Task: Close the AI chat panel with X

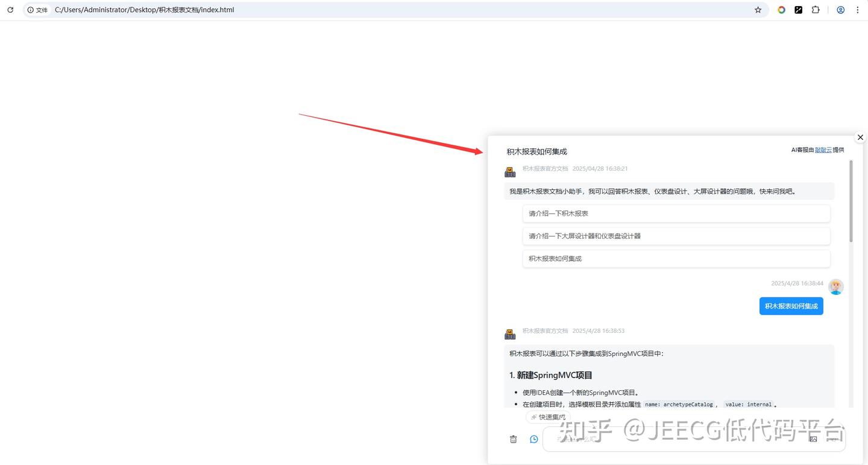Action: pos(860,138)
